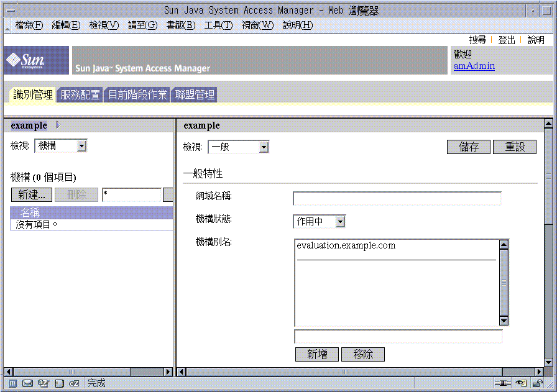Image resolution: width=557 pixels, height=392 pixels.
Task: Click the left pane horizontal scroll right arrow
Action: click(x=168, y=371)
